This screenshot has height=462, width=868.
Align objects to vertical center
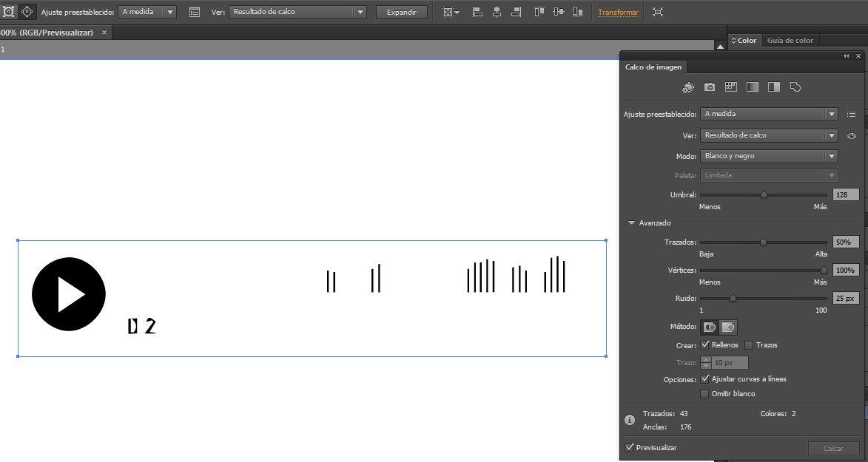click(x=559, y=12)
